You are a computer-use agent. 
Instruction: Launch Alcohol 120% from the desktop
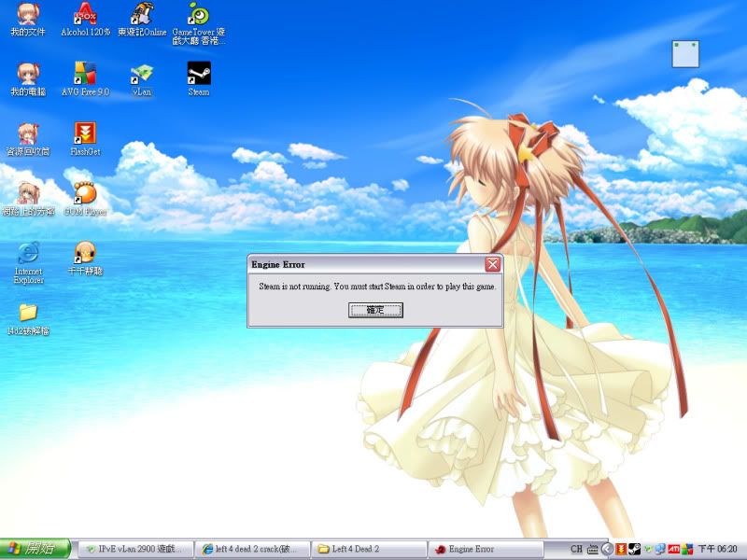tap(85, 14)
